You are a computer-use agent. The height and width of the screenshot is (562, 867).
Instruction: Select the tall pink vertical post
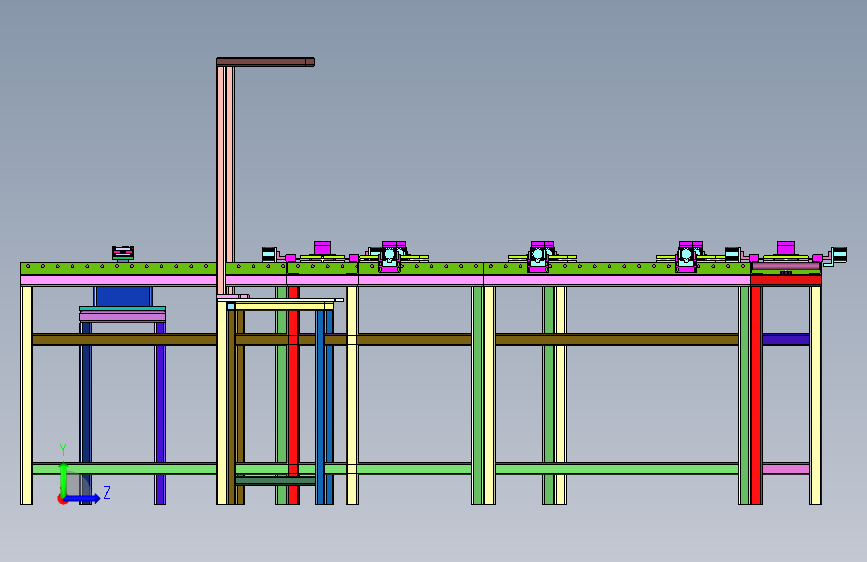click(225, 180)
